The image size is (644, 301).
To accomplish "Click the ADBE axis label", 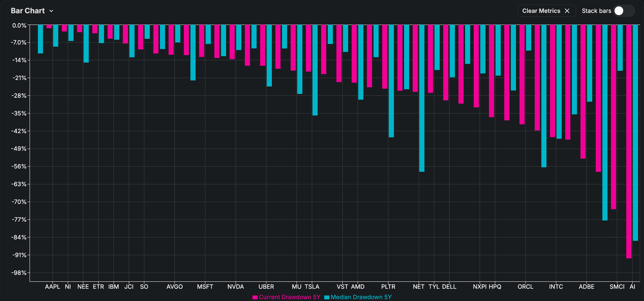I will [x=586, y=287].
